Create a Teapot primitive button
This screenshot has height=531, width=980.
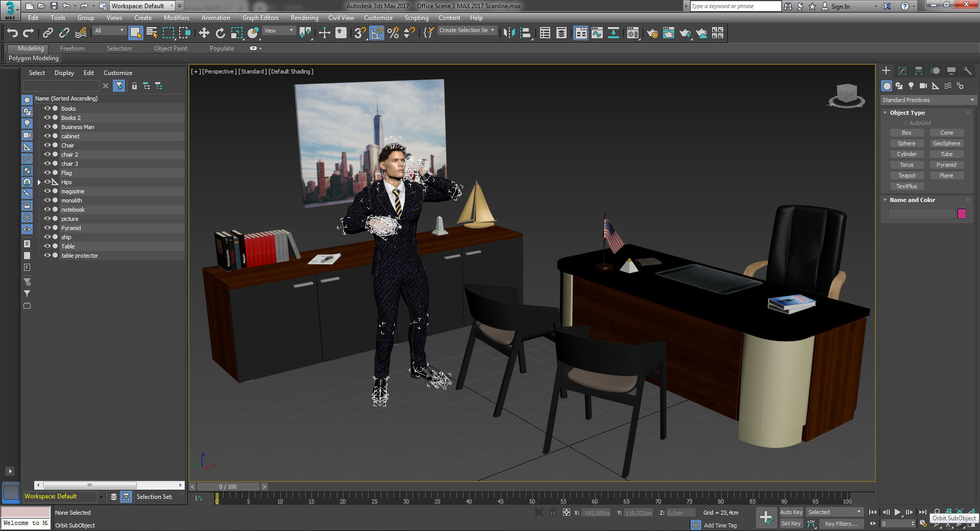coord(907,175)
